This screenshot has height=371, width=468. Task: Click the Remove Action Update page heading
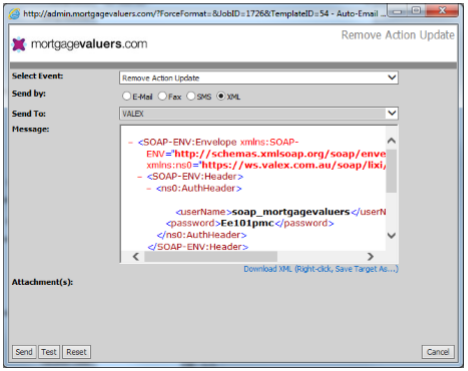point(398,35)
